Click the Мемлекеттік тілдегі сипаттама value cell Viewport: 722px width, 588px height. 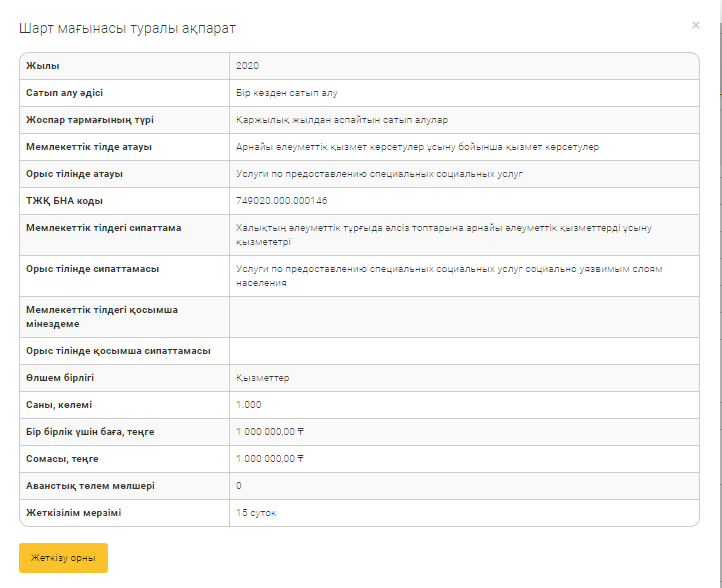[x=443, y=234]
